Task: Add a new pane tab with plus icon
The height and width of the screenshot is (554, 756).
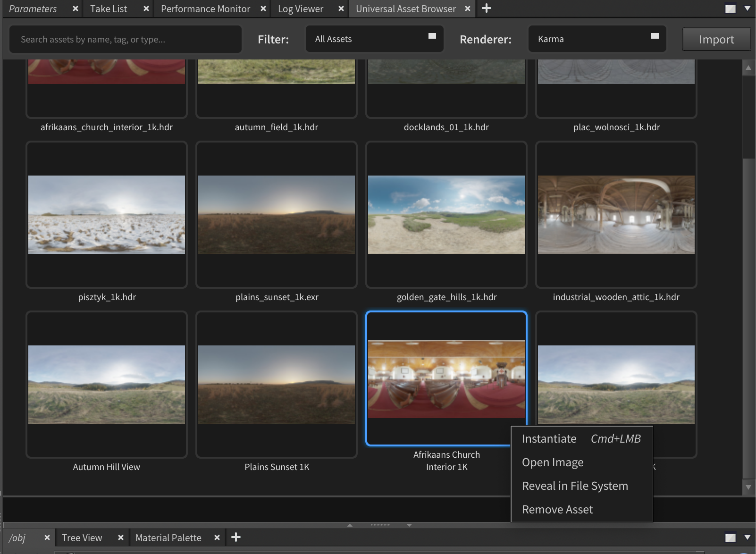Action: point(487,8)
